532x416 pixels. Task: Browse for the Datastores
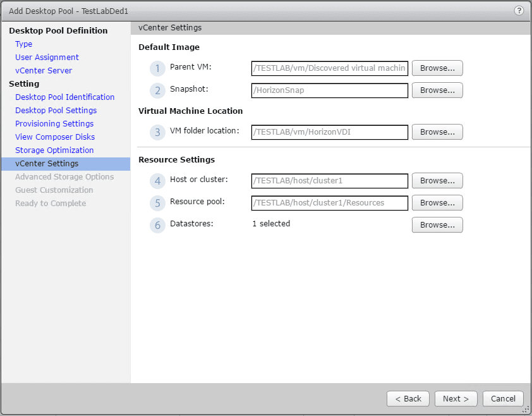437,225
